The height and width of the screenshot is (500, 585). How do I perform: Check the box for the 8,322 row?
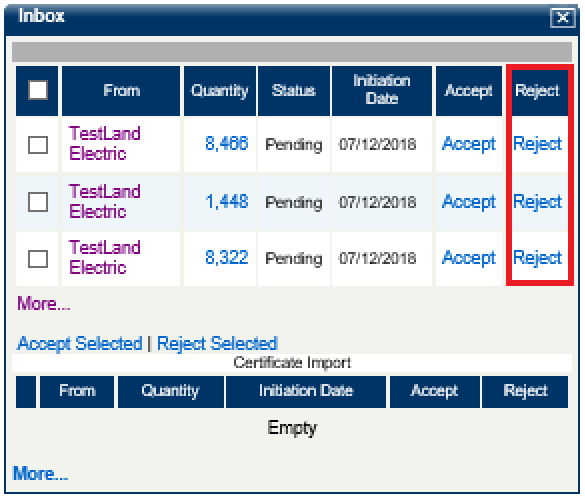pyautogui.click(x=38, y=259)
